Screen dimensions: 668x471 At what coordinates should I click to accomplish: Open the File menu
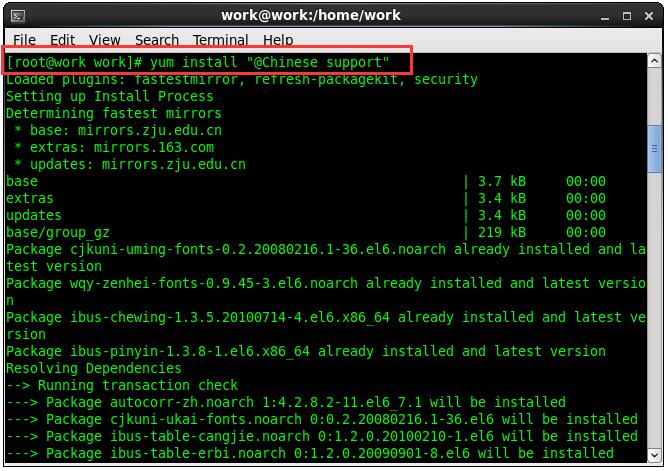[x=25, y=40]
